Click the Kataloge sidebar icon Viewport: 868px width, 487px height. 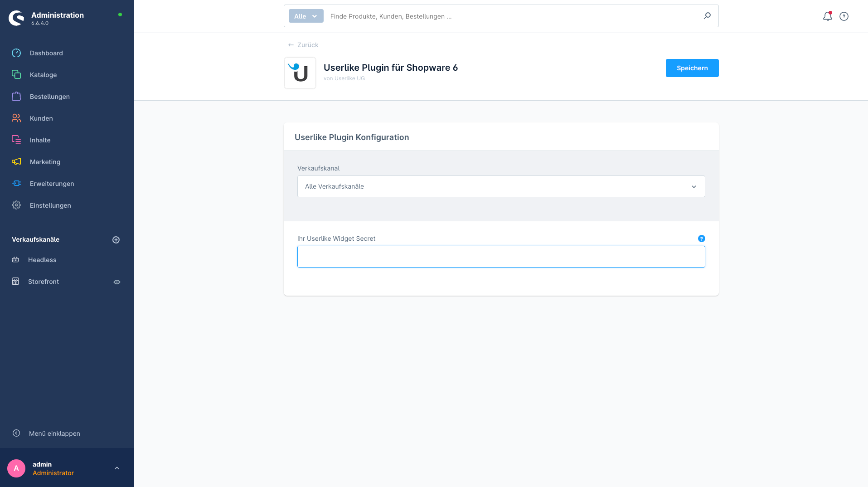(16, 75)
